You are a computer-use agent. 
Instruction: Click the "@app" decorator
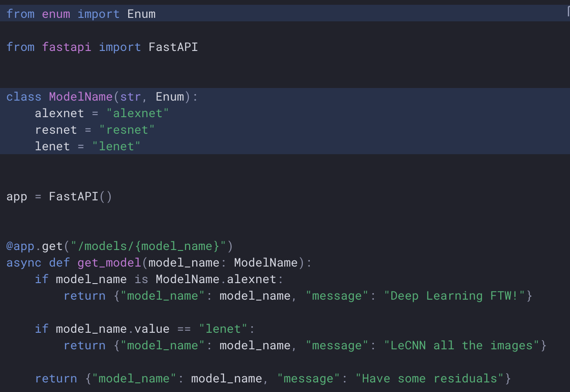[20, 246]
